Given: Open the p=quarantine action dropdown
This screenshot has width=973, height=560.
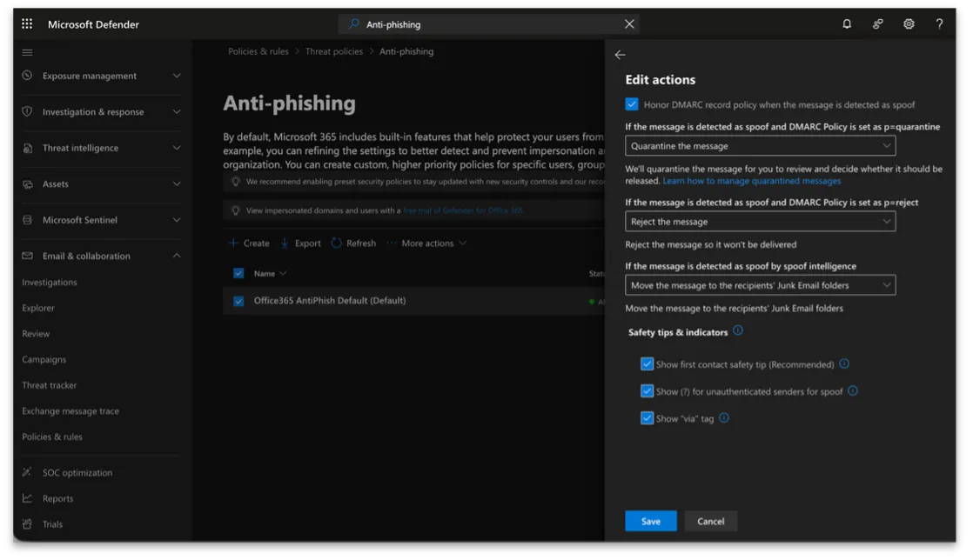Looking at the screenshot, I should 760,146.
